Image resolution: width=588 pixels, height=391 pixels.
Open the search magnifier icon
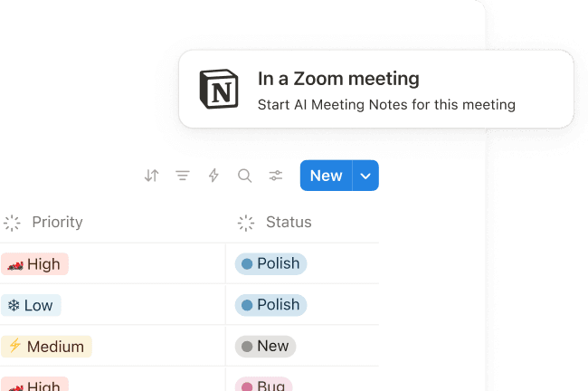(x=244, y=176)
